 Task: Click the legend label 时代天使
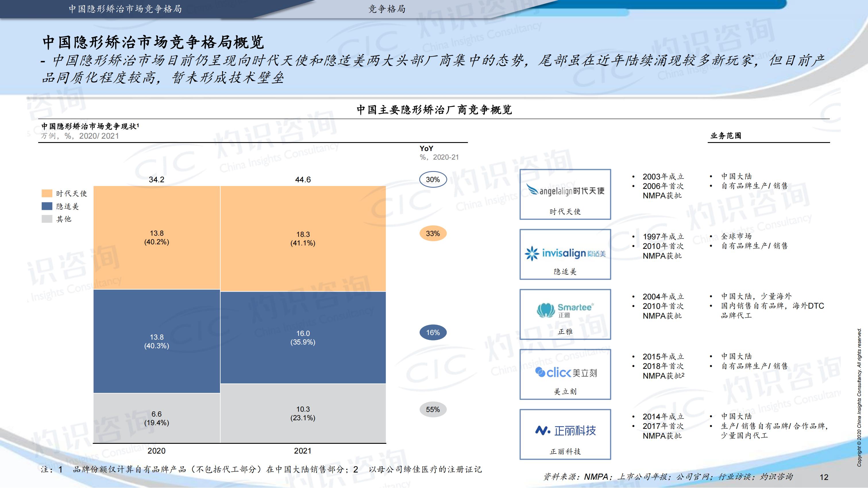click(x=72, y=193)
